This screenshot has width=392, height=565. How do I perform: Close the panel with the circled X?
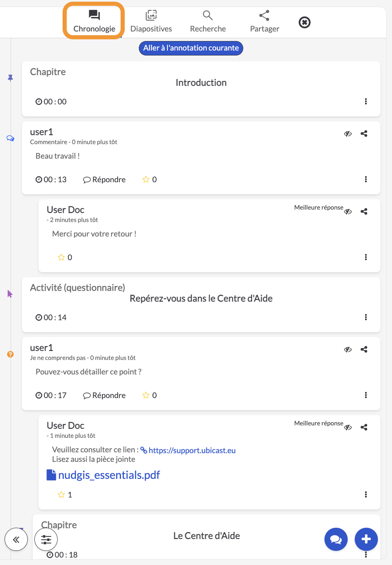click(x=305, y=22)
